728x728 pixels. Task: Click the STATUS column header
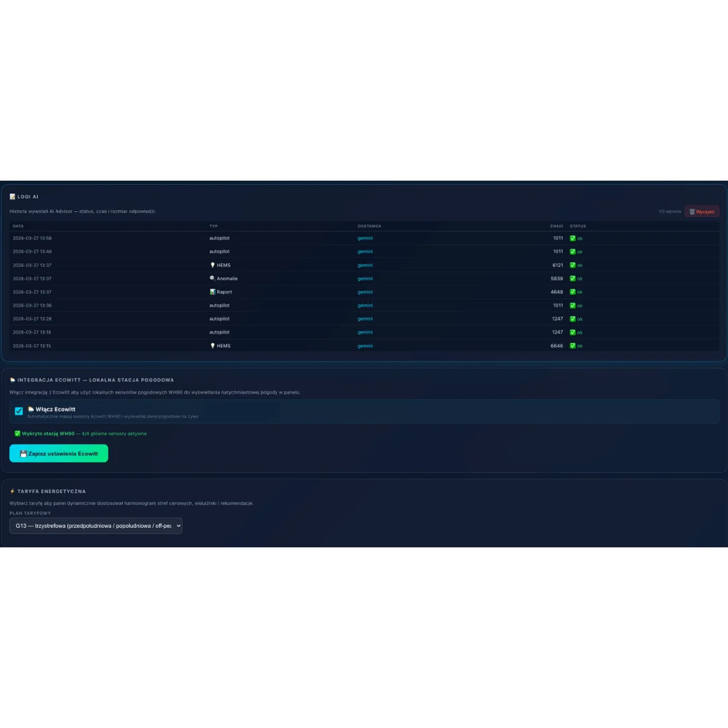coord(578,226)
